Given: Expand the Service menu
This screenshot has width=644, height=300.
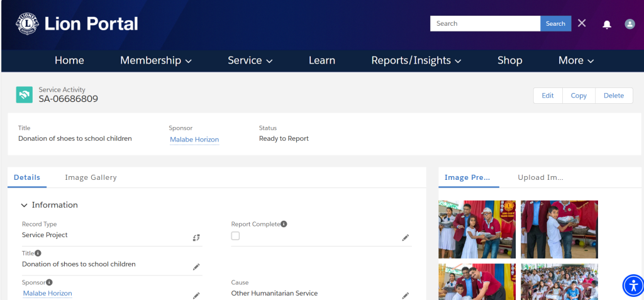Looking at the screenshot, I should coord(250,60).
